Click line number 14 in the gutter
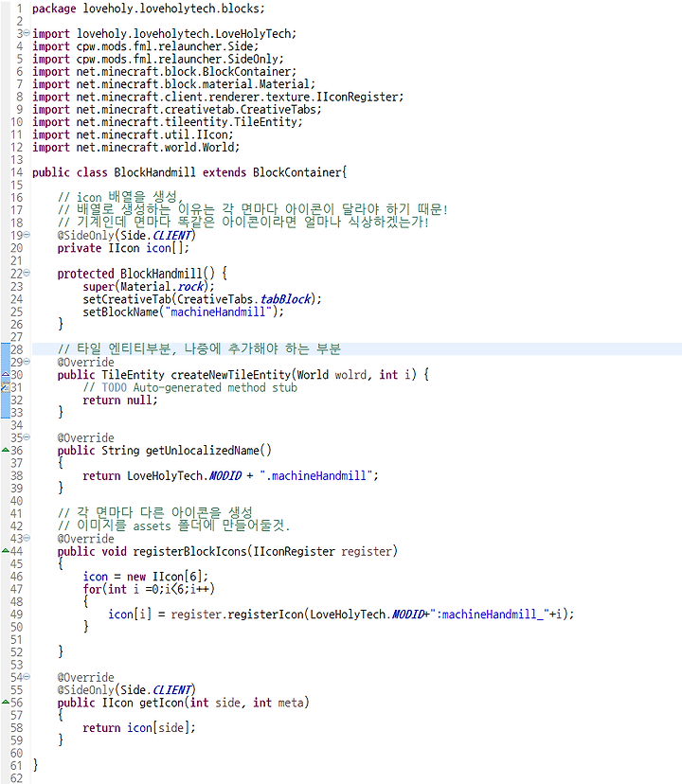Image resolution: width=682 pixels, height=784 pixels. [16, 172]
